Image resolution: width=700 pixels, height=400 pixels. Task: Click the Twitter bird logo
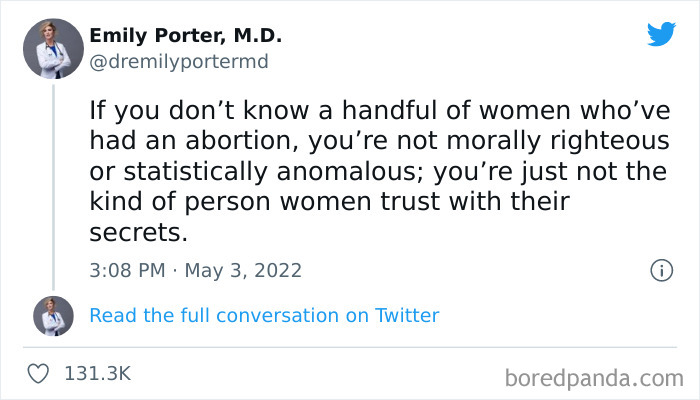661,35
